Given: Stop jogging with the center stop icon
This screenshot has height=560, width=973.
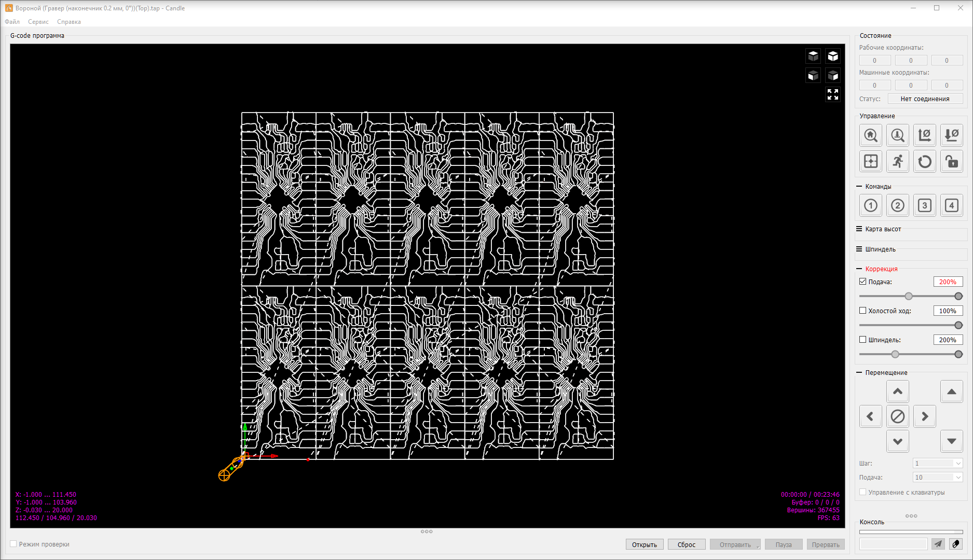Looking at the screenshot, I should point(898,416).
